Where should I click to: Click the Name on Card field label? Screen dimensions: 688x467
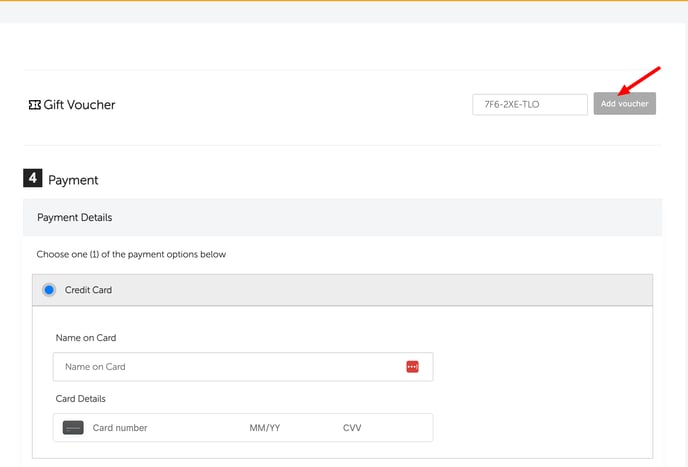click(x=86, y=338)
